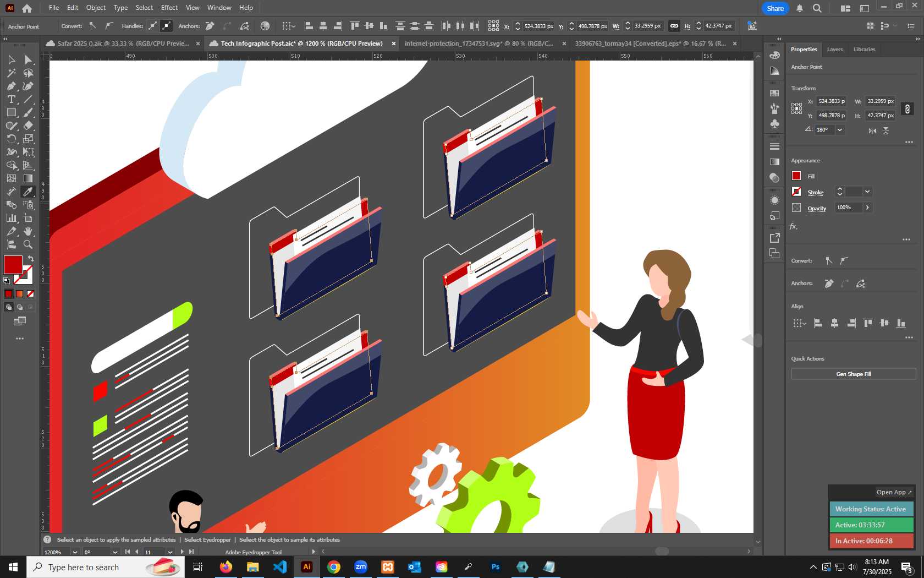This screenshot has width=924, height=578.
Task: Switch to the Layers panel tab
Action: 834,50
